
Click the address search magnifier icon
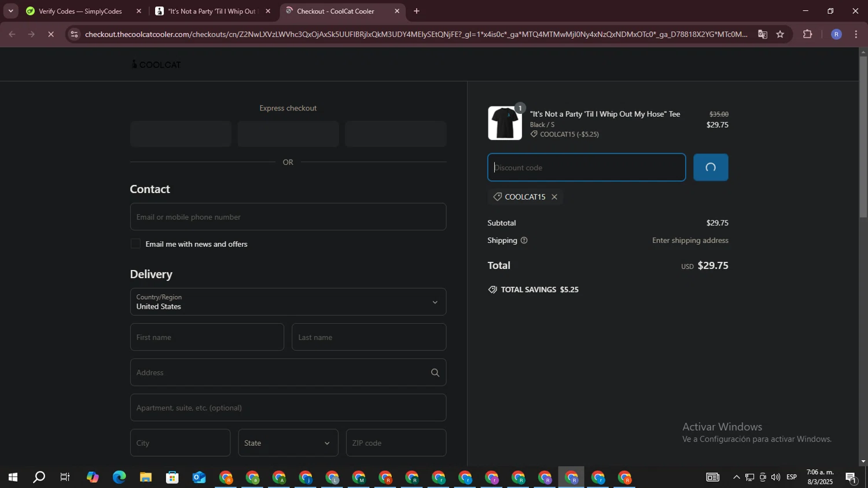pyautogui.click(x=435, y=373)
